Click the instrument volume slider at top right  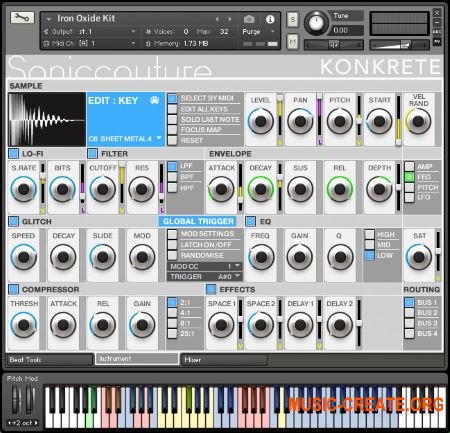(399, 44)
